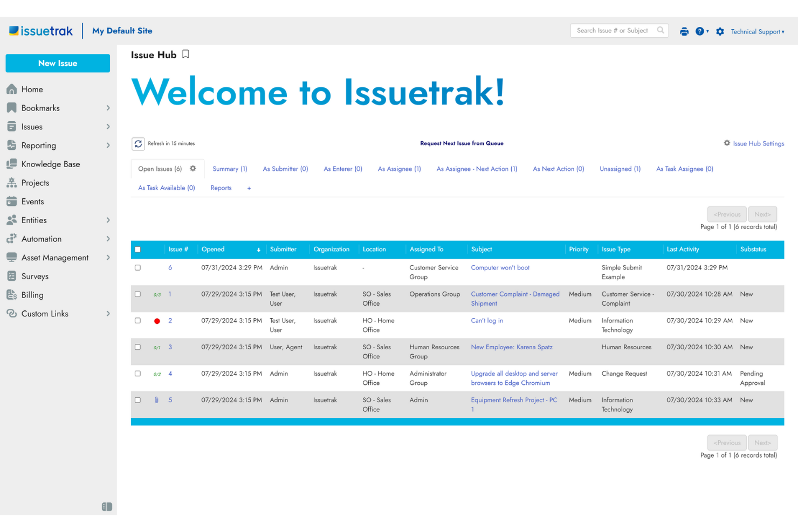Open Issue Hub Settings via its gear icon
This screenshot has width=798, height=532.
726,143
